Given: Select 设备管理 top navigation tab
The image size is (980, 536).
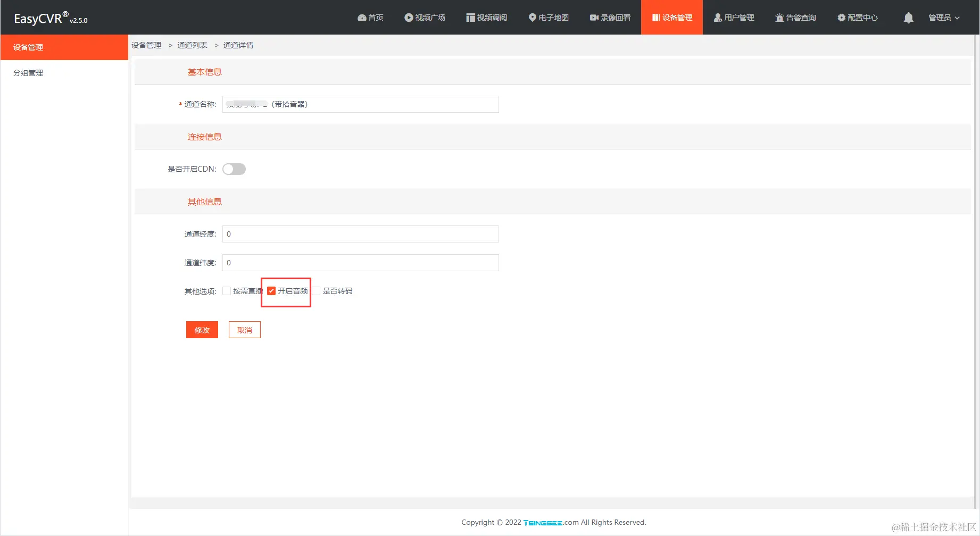Looking at the screenshot, I should pos(672,18).
